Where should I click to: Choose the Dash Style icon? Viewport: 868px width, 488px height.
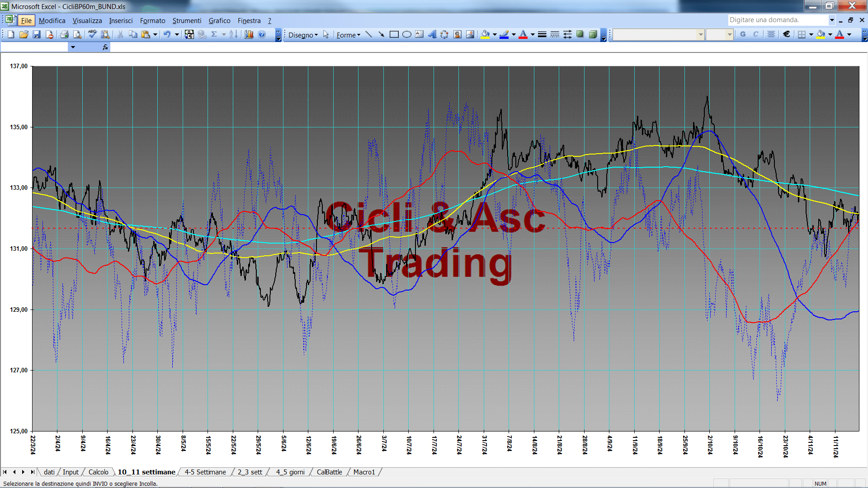point(555,34)
